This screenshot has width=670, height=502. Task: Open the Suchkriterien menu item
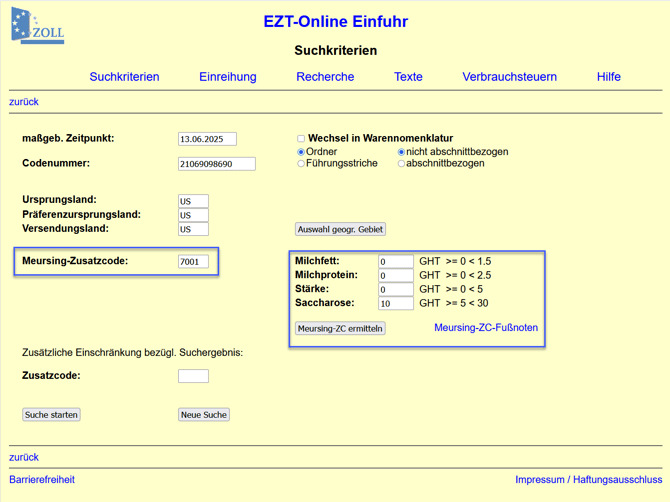[x=124, y=77]
